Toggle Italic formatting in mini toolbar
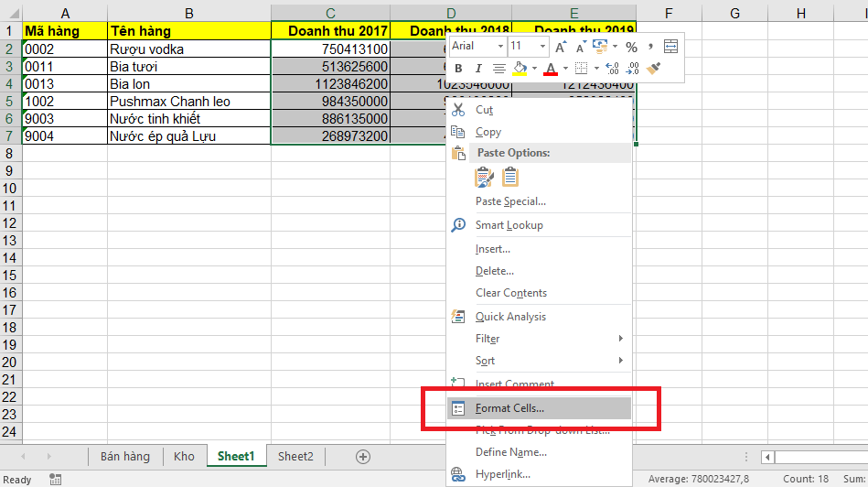868x487 pixels. pos(477,69)
